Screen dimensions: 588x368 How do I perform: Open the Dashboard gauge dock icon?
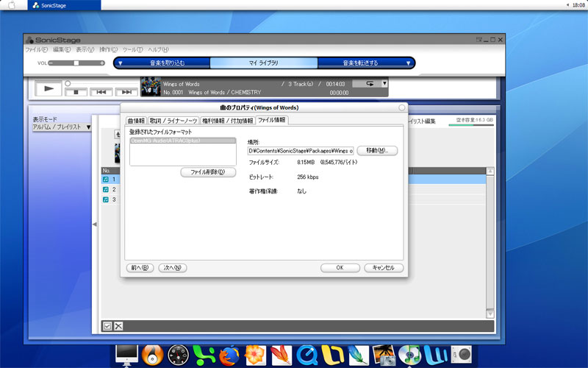[x=178, y=355]
